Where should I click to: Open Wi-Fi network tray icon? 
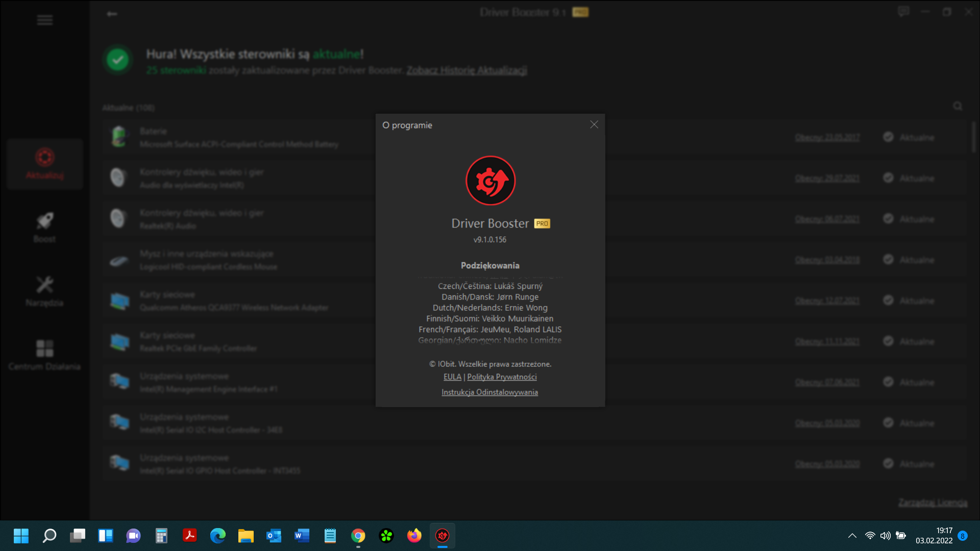(870, 536)
